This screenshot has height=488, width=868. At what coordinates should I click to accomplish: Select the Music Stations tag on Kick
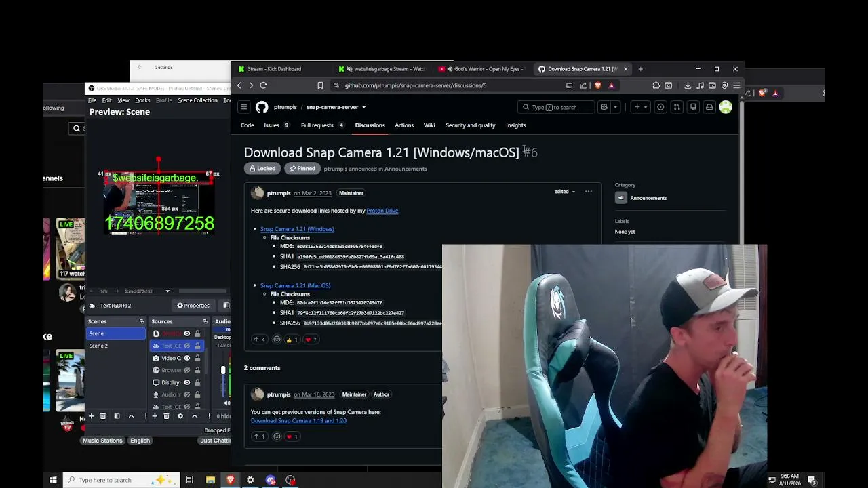click(102, 441)
